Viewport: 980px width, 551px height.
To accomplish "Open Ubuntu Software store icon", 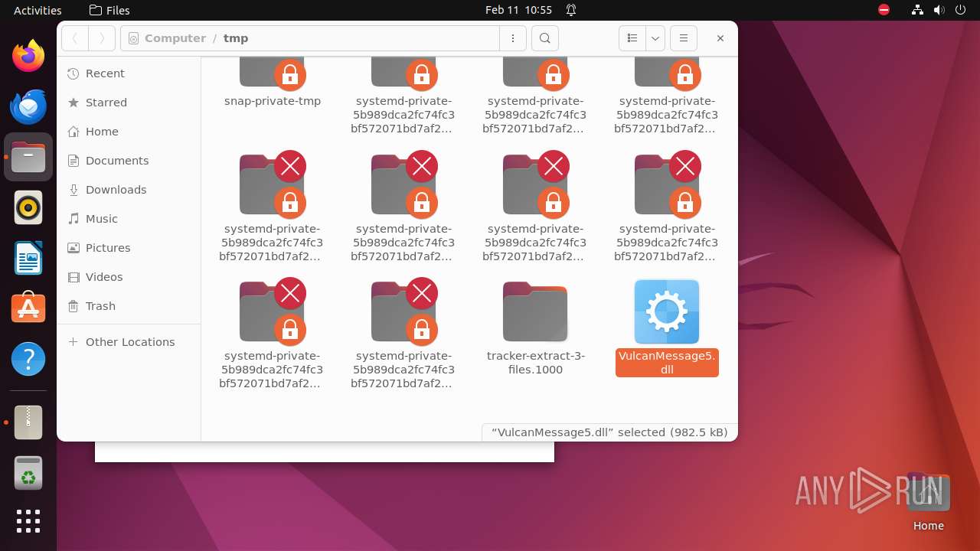I will [x=28, y=308].
